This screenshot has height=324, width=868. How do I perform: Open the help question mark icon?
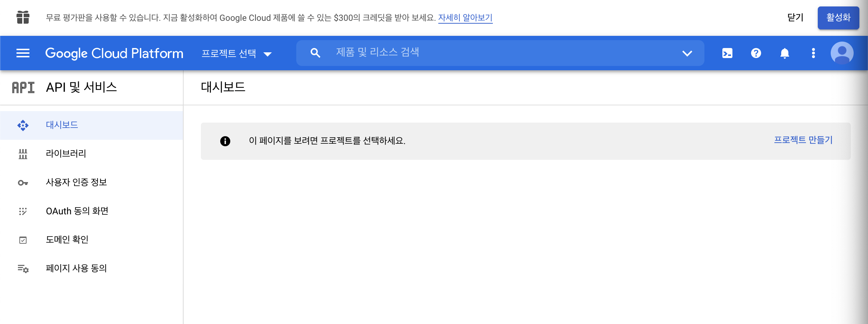coord(756,53)
